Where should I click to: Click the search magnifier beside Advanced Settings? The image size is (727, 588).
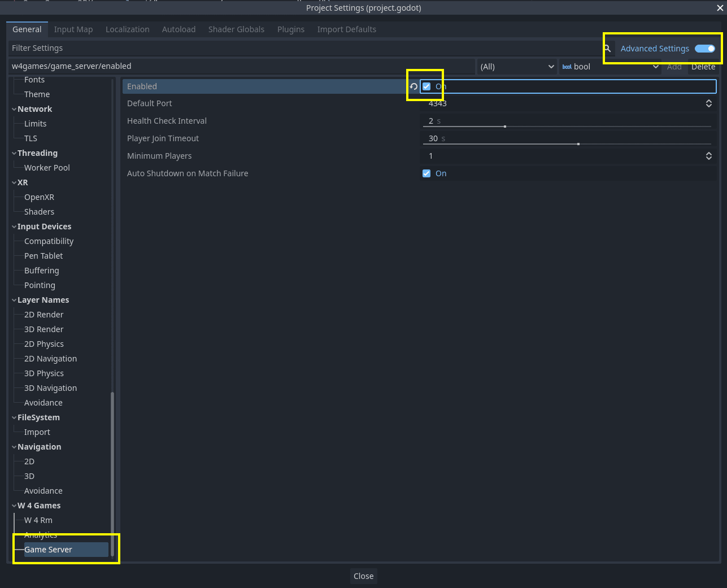[x=608, y=49]
